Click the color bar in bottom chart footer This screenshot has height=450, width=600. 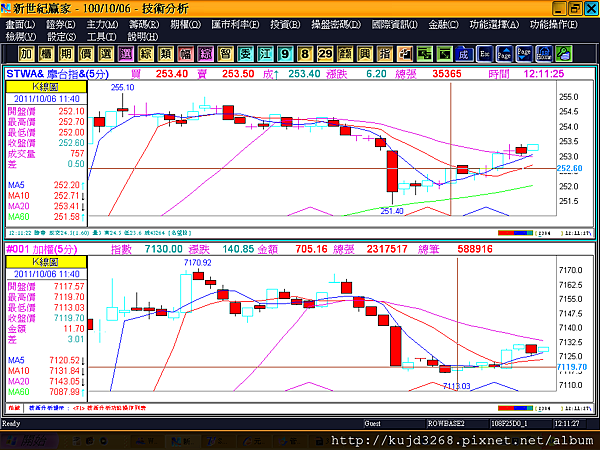[515, 408]
